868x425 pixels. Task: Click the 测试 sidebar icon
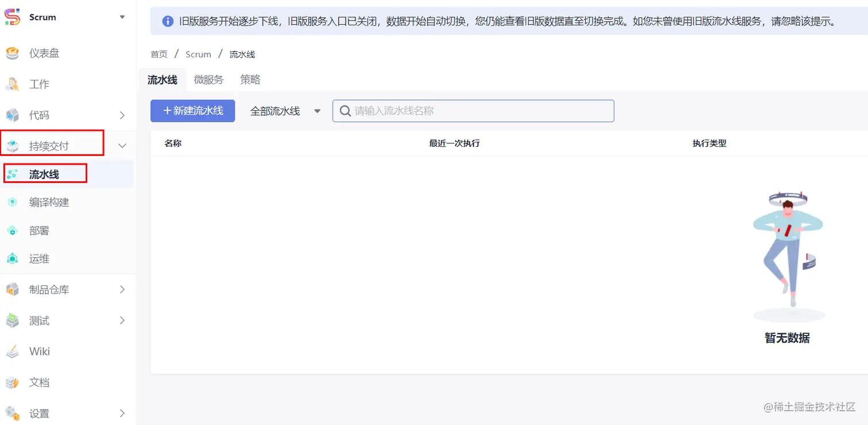click(12, 321)
